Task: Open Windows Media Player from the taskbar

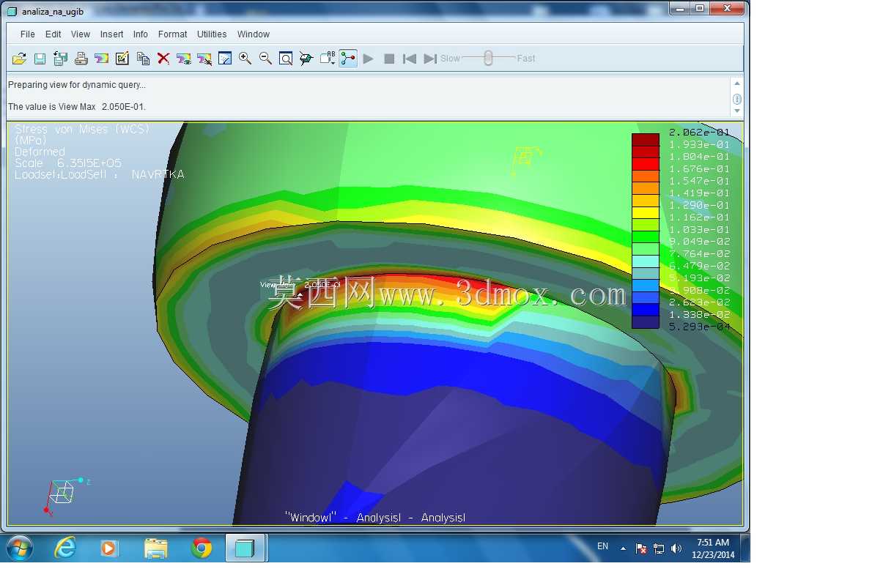Action: (x=109, y=548)
